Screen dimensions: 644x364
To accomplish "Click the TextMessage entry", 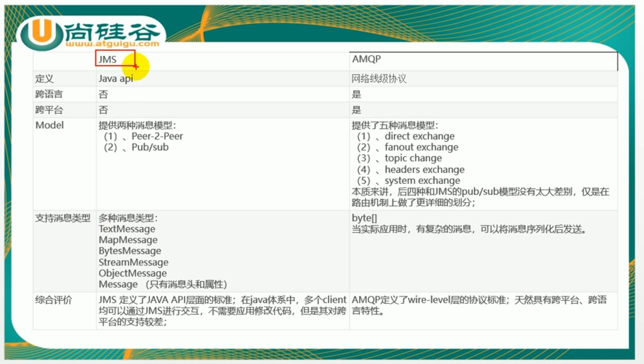I will tap(127, 229).
